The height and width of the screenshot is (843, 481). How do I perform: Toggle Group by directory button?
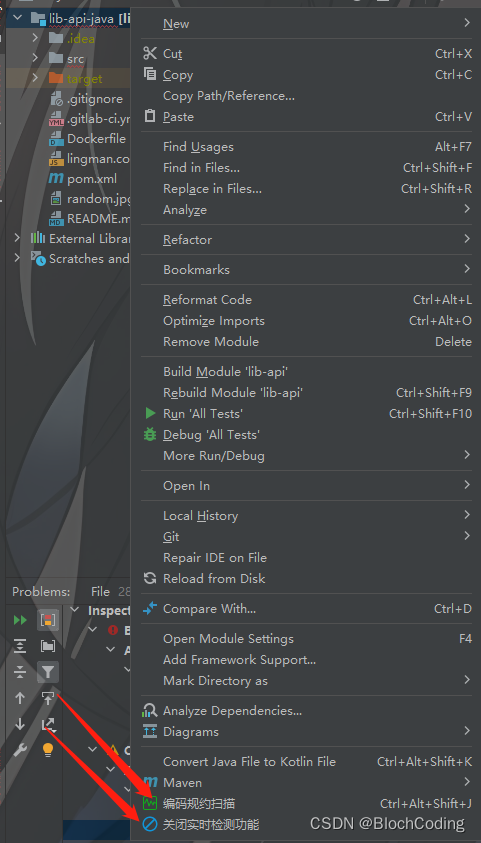click(x=48, y=646)
